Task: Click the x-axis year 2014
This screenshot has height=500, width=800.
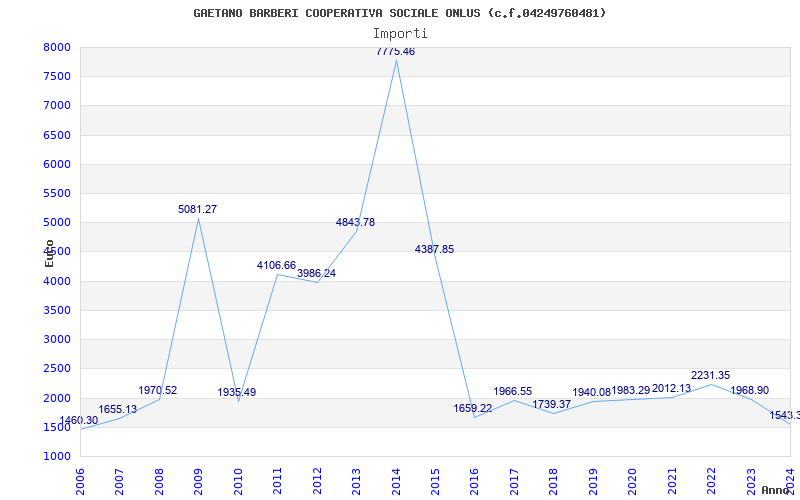Action: (x=396, y=482)
